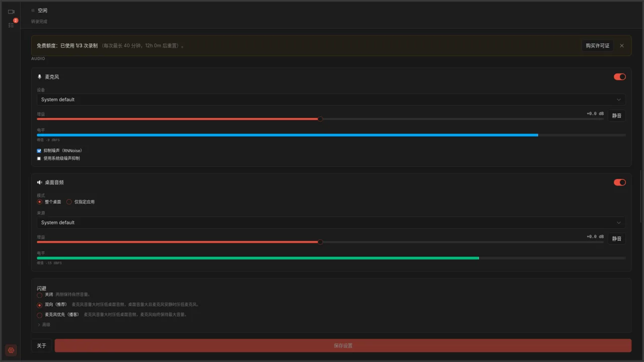Click the 购买许可证 button
The width and height of the screenshot is (644, 362).
[598, 46]
